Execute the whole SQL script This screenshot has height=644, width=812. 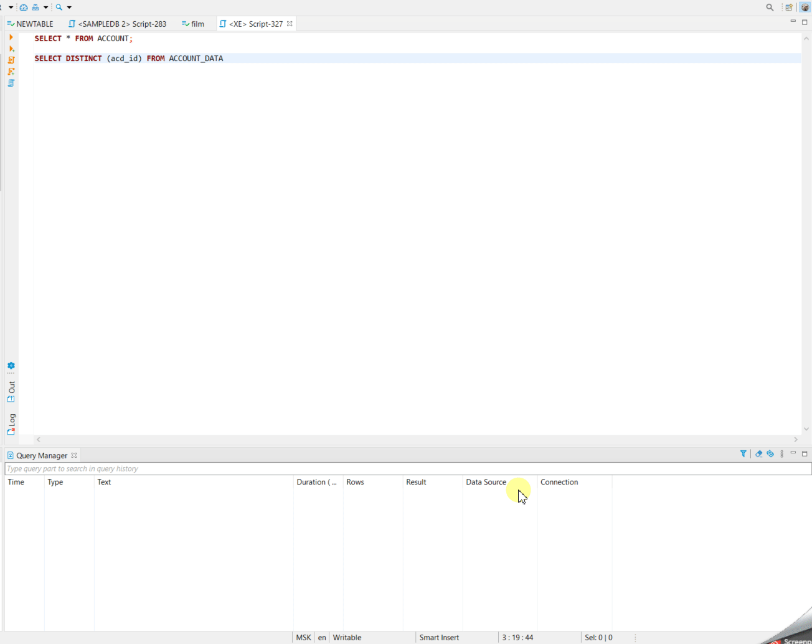pyautogui.click(x=11, y=60)
